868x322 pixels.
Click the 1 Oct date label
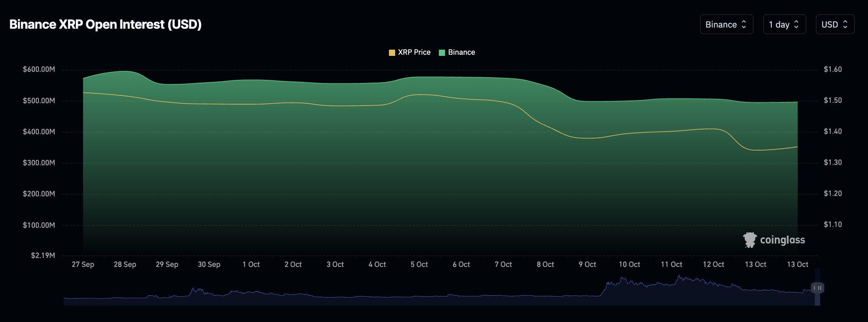251,265
